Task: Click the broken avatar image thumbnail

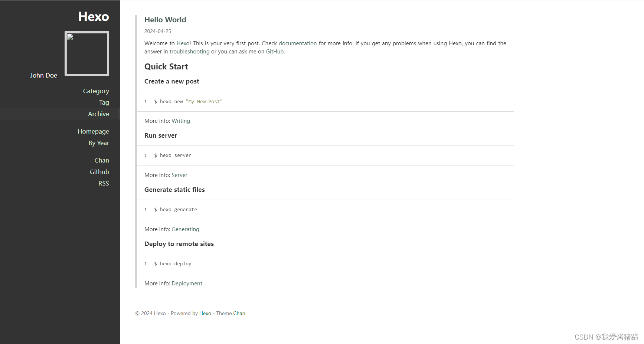Action: [x=87, y=53]
